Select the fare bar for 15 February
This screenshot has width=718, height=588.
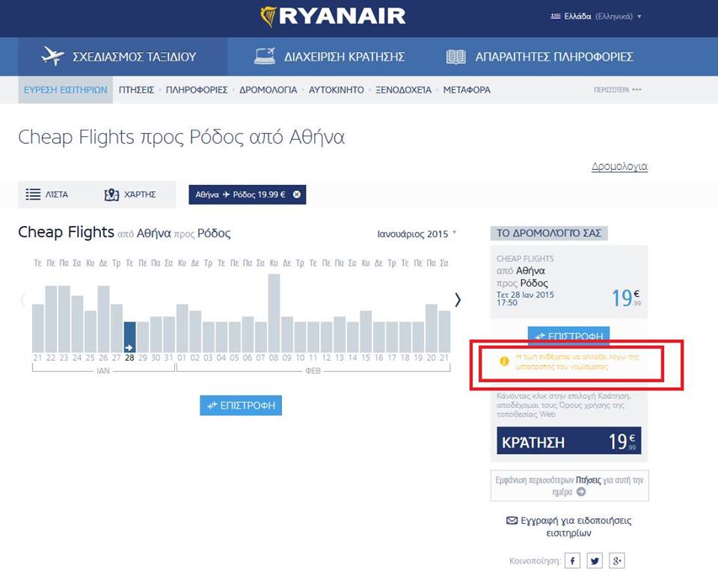(x=366, y=331)
